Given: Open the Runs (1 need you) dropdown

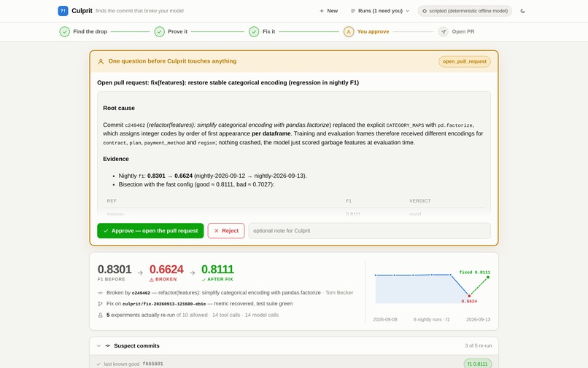Looking at the screenshot, I should click(379, 11).
